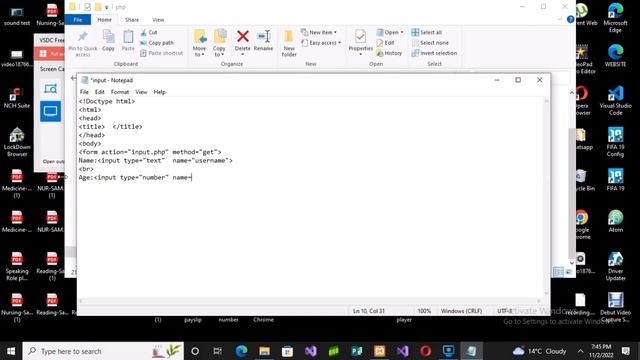The image size is (640, 360).
Task: Click the Notepad horizontal scrollbar
Action: (310, 301)
